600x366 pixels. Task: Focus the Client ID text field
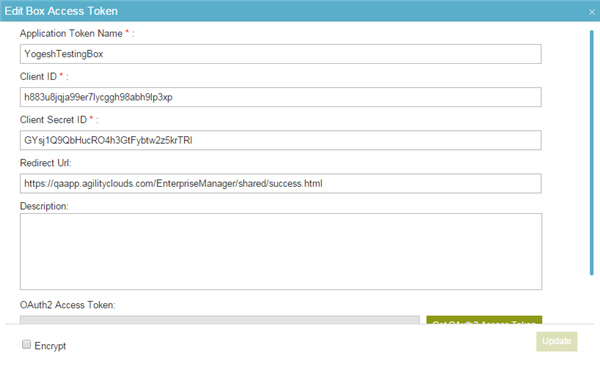tap(280, 97)
